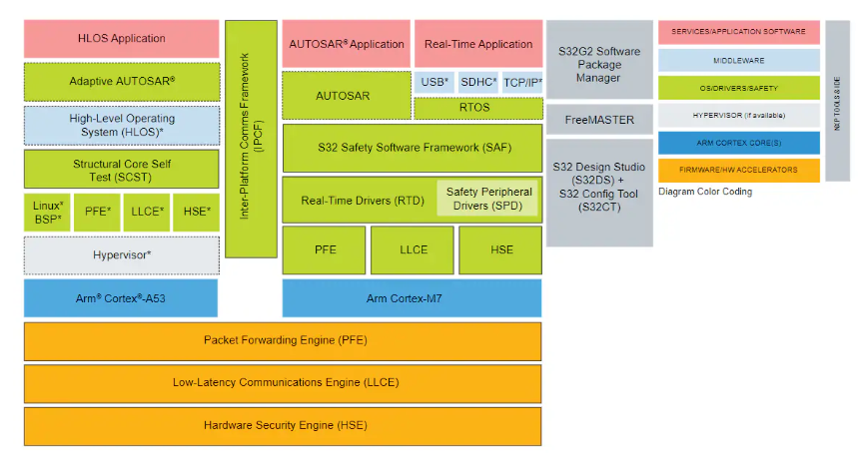Click the Diagram Color Coding caption
The width and height of the screenshot is (868, 472).
click(x=705, y=192)
